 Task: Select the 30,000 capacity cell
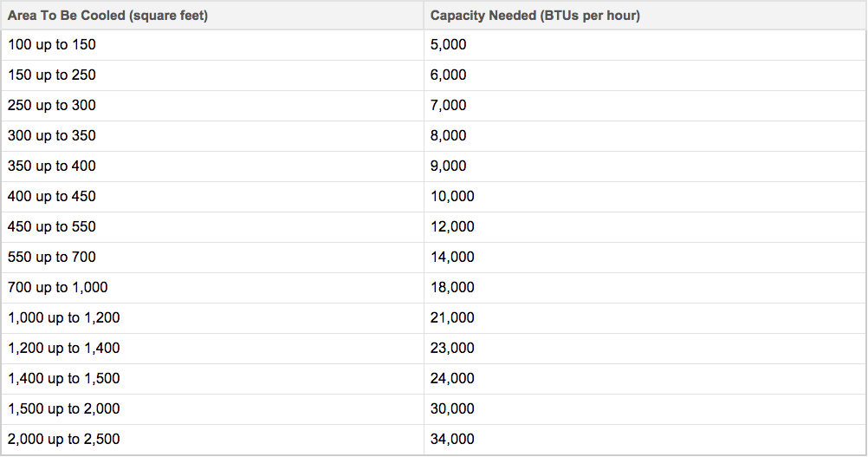(x=645, y=409)
